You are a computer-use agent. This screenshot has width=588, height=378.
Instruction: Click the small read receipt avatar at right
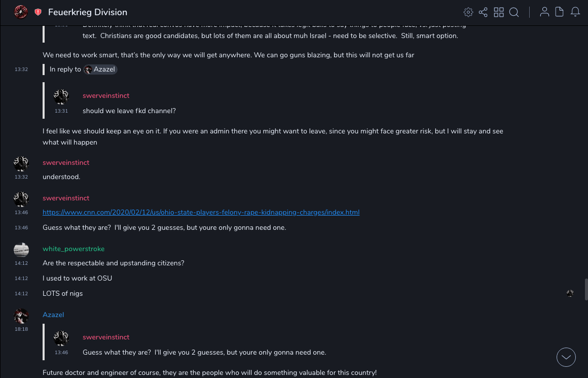tap(570, 293)
